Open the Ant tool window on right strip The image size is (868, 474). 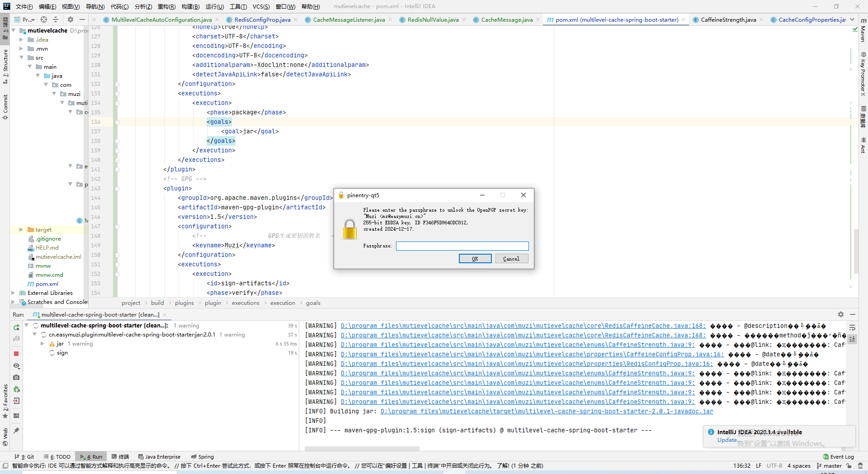863,146
